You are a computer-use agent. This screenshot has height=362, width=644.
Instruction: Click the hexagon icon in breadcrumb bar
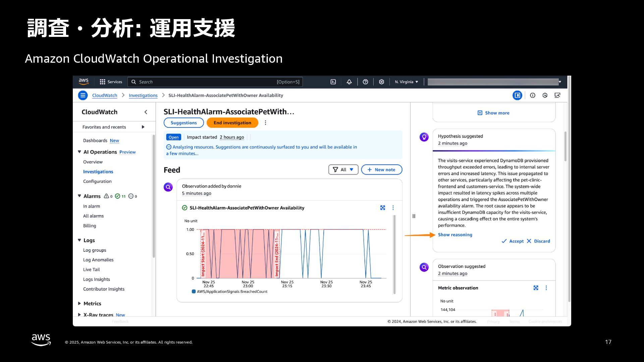tap(545, 96)
